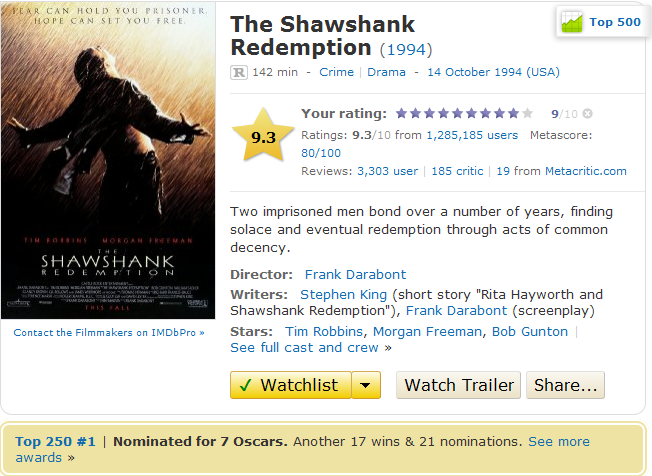Click the big gold 9.3 star
The height and width of the screenshot is (476, 652).
pyautogui.click(x=263, y=136)
